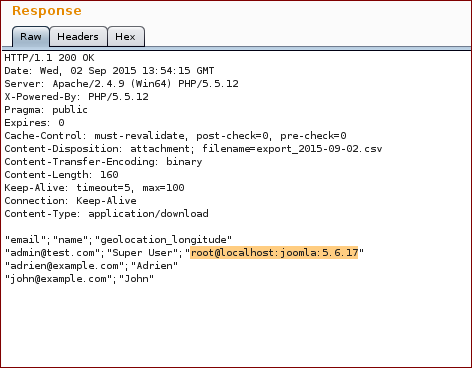Click the HTTP/1.1 200 OK status line
The image size is (472, 368).
49,58
